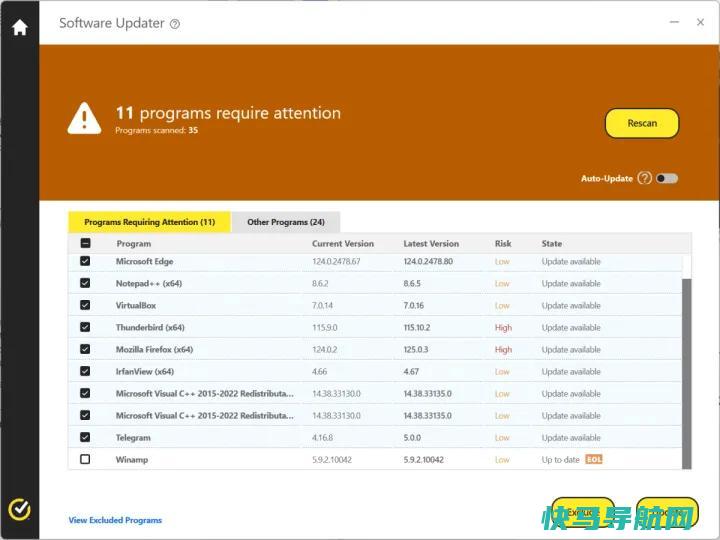Open the Software Updater help question mark
Screen dimensions: 720x540
pyautogui.click(x=175, y=24)
